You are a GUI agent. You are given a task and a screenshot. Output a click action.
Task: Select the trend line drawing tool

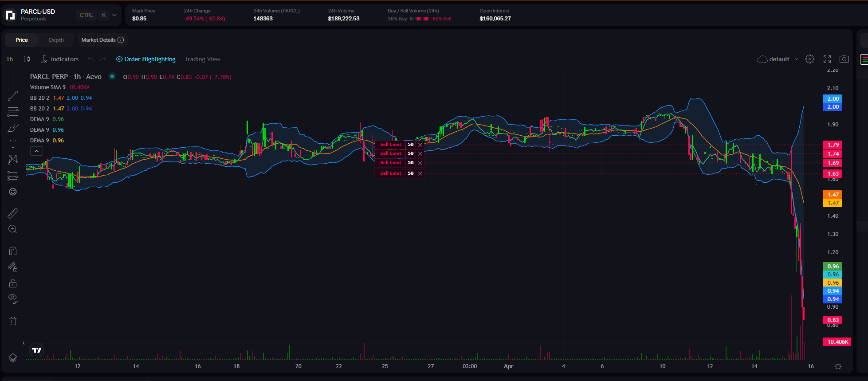(x=13, y=96)
